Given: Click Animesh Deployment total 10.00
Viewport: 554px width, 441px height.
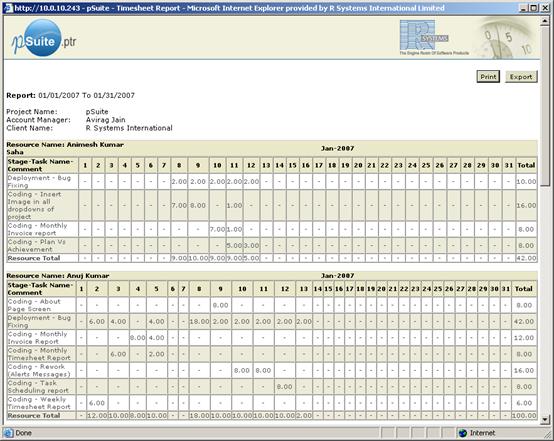Looking at the screenshot, I should pyautogui.click(x=526, y=182).
